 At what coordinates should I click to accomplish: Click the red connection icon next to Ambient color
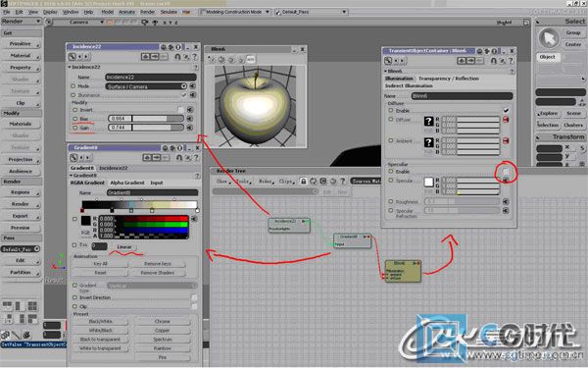pos(506,140)
